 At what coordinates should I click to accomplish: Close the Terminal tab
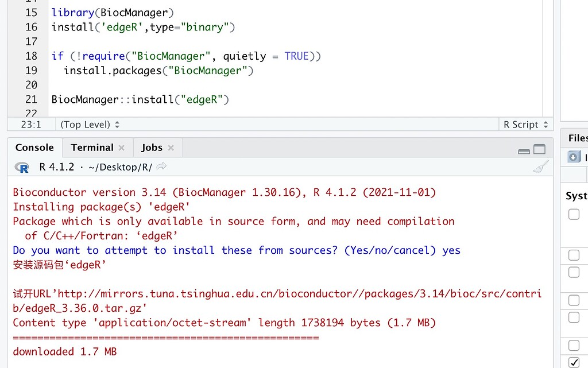click(122, 148)
